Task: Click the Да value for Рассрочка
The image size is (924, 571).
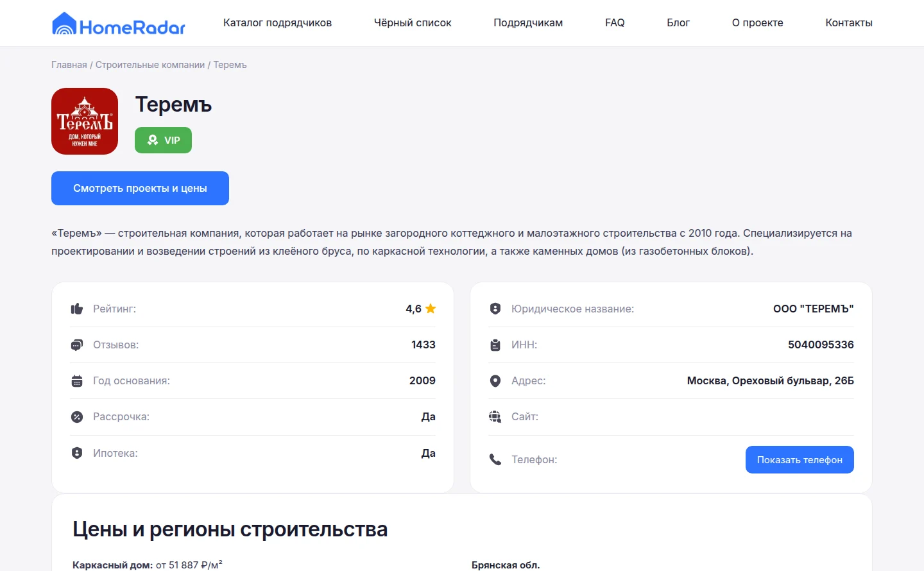Action: (429, 417)
